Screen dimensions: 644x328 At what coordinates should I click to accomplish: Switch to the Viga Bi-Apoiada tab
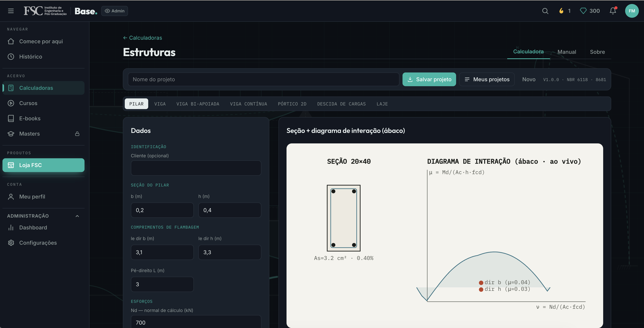coord(198,104)
